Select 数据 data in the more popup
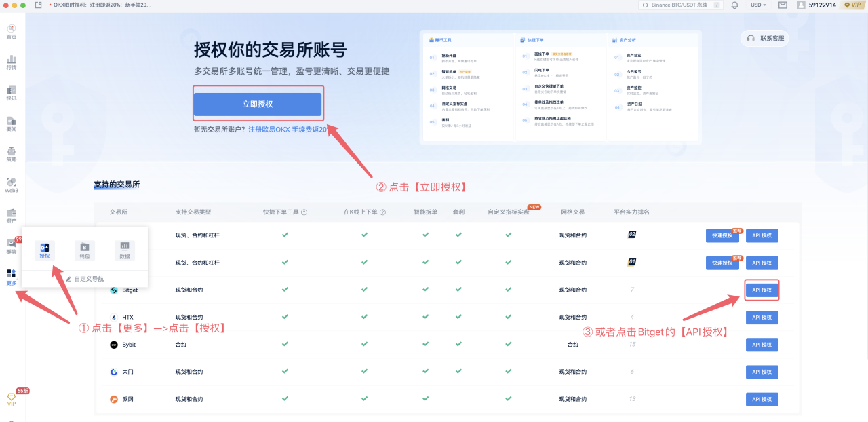 [x=125, y=250]
